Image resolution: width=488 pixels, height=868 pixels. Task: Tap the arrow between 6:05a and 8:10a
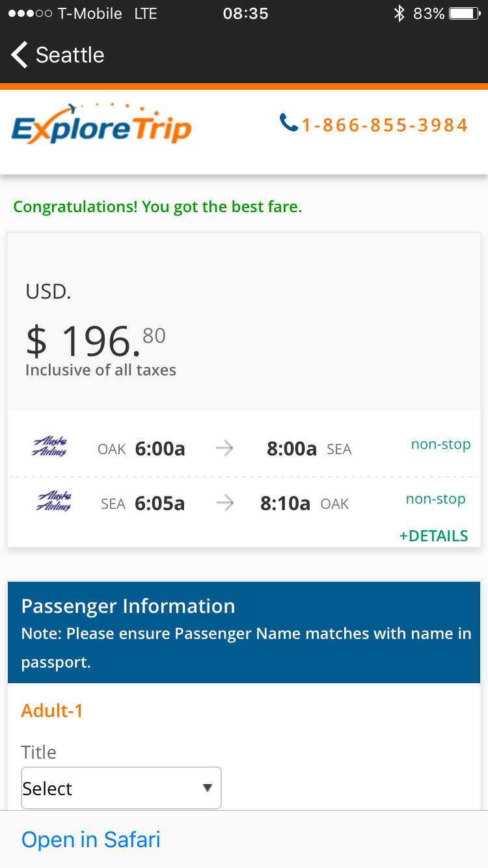tap(224, 504)
